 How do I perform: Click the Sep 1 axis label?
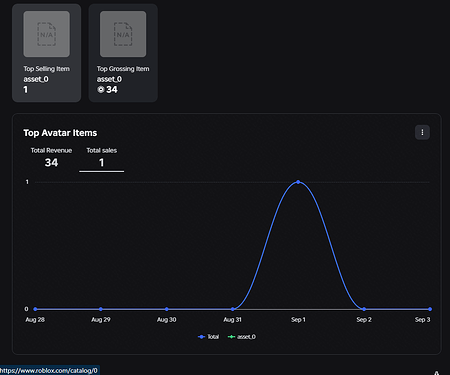pyautogui.click(x=298, y=320)
